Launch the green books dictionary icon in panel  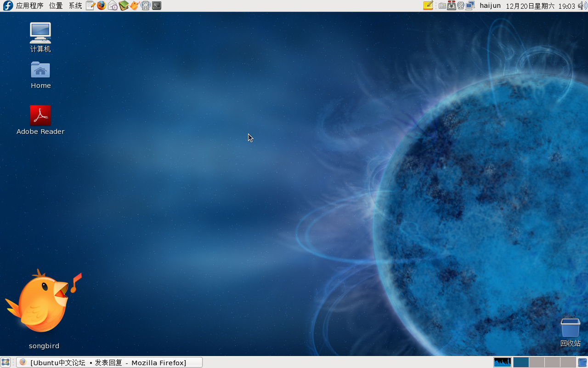[124, 6]
